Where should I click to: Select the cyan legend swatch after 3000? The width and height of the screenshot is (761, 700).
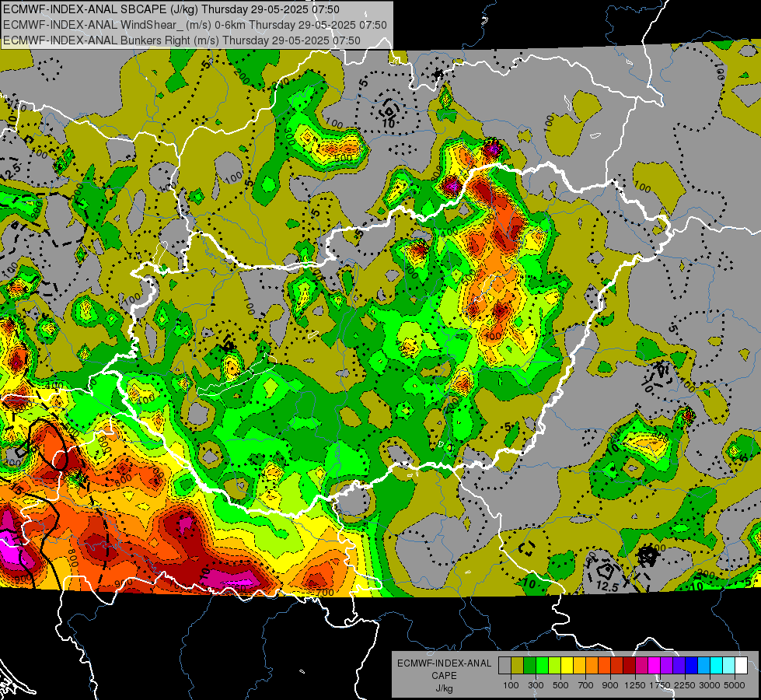[717, 665]
